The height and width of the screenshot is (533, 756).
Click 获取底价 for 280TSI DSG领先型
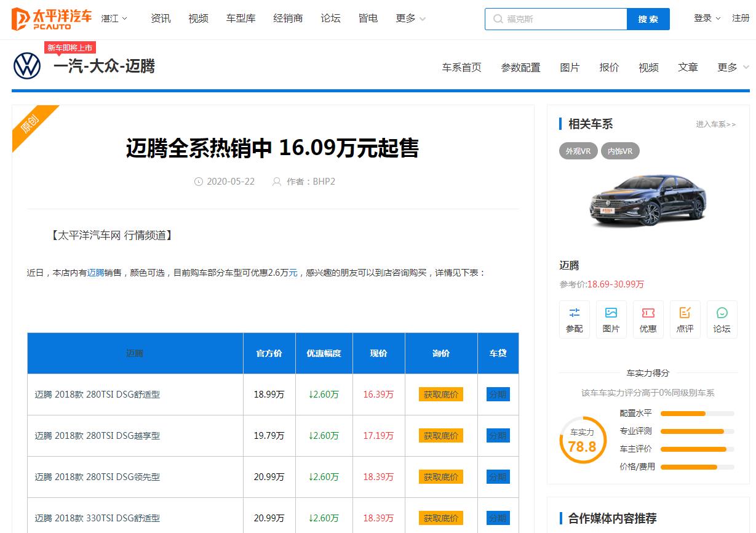click(441, 477)
